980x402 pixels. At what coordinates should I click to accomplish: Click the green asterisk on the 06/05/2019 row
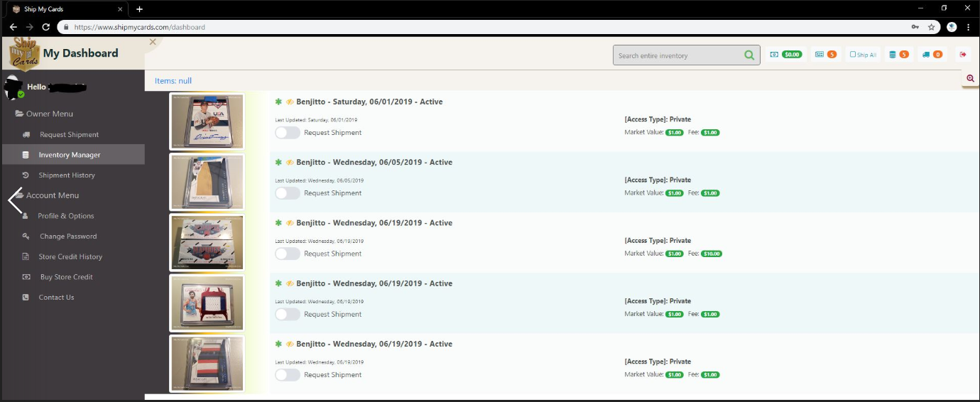pyautogui.click(x=278, y=163)
